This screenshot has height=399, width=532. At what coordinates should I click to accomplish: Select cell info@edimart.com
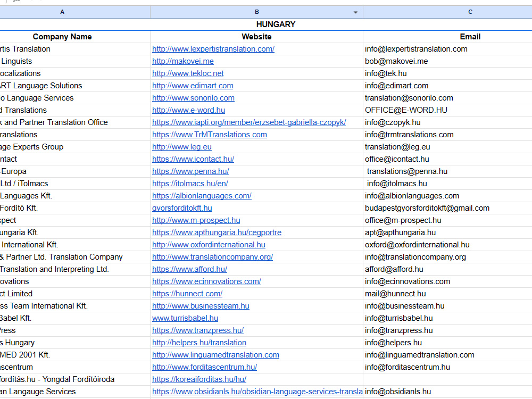coord(447,86)
